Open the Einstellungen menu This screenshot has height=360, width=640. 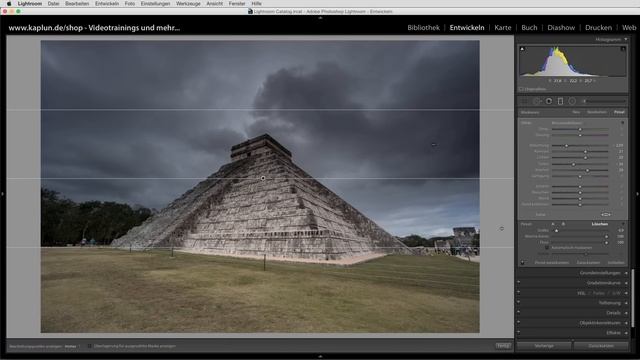pyautogui.click(x=156, y=4)
